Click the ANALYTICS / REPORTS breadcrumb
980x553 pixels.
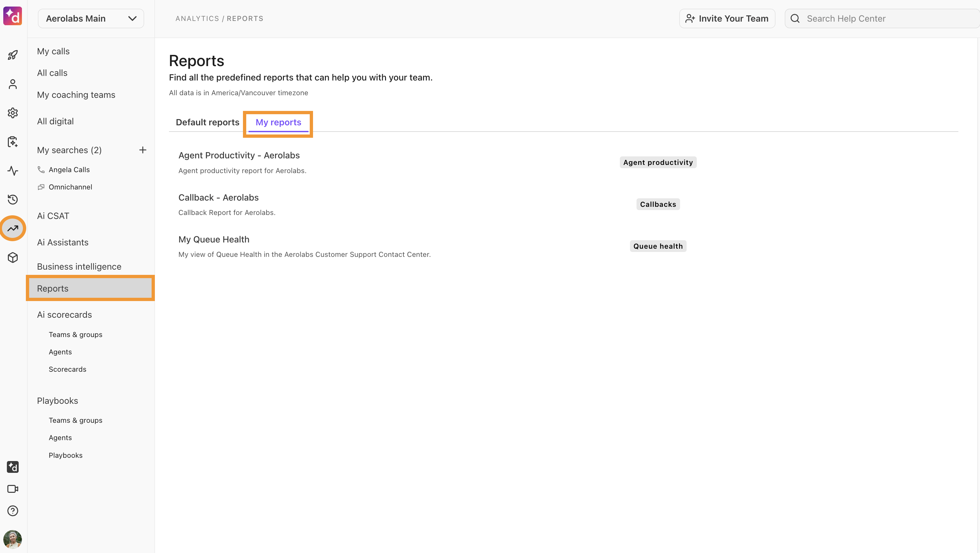(x=219, y=19)
